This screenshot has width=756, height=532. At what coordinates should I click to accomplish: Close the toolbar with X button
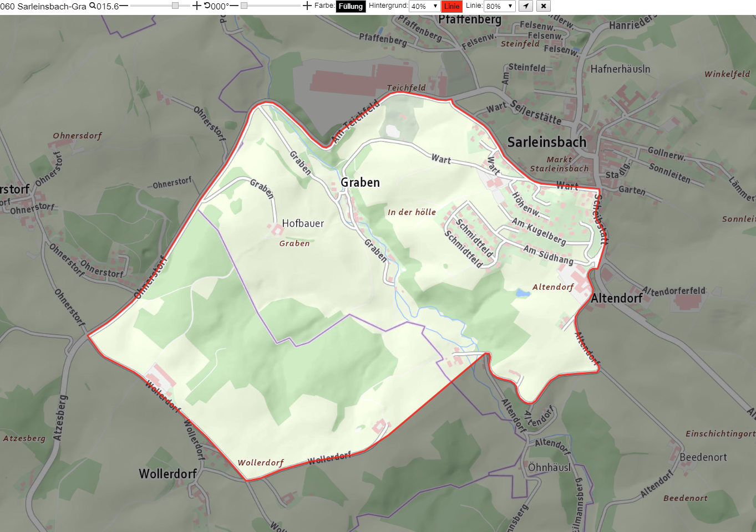coord(544,6)
